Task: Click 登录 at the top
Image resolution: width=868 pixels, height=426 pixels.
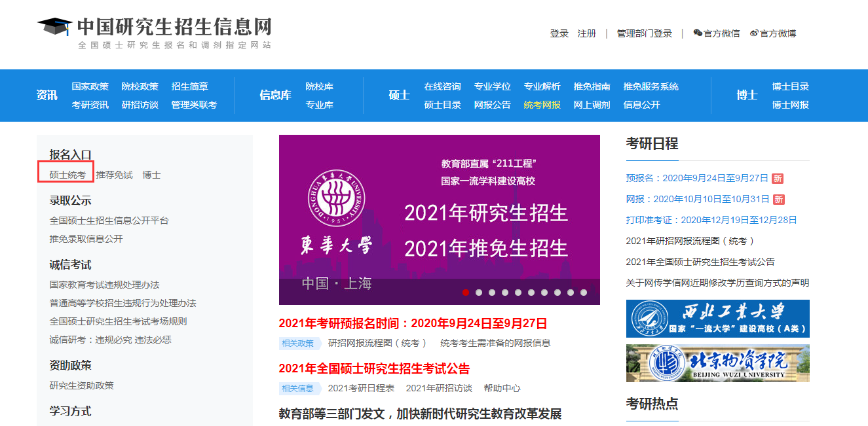Action: [559, 33]
